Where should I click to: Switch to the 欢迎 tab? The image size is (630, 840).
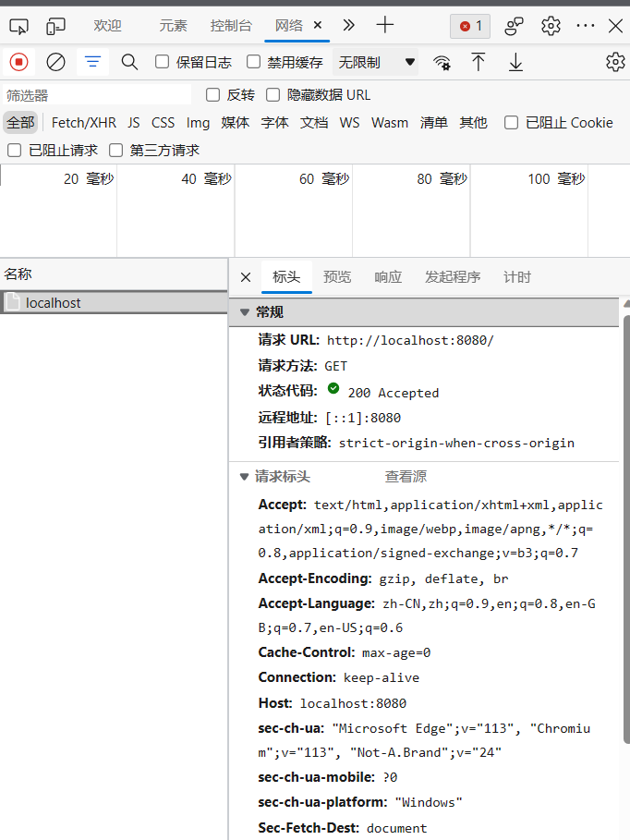pos(107,25)
